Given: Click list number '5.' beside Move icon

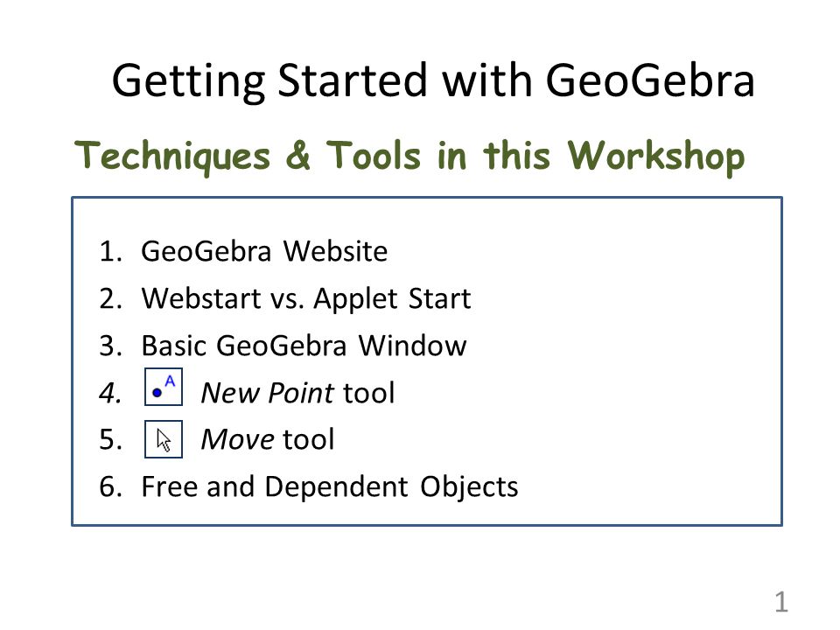Looking at the screenshot, I should tap(111, 440).
